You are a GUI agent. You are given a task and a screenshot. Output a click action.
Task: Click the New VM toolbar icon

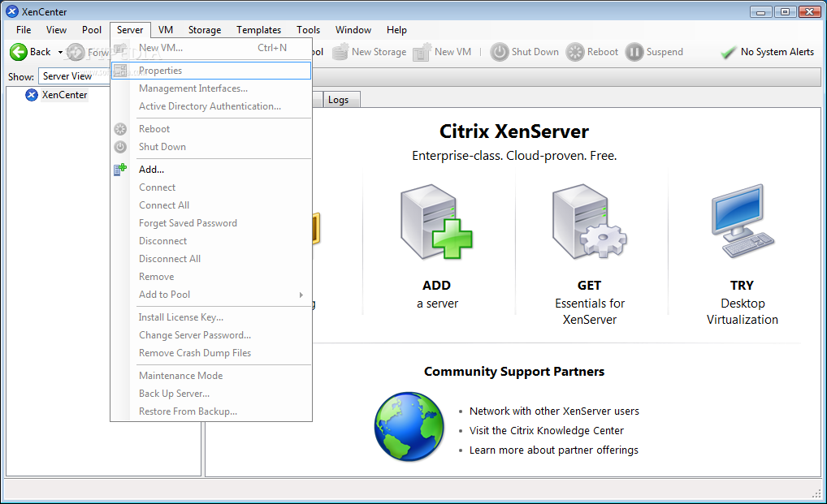pyautogui.click(x=422, y=52)
